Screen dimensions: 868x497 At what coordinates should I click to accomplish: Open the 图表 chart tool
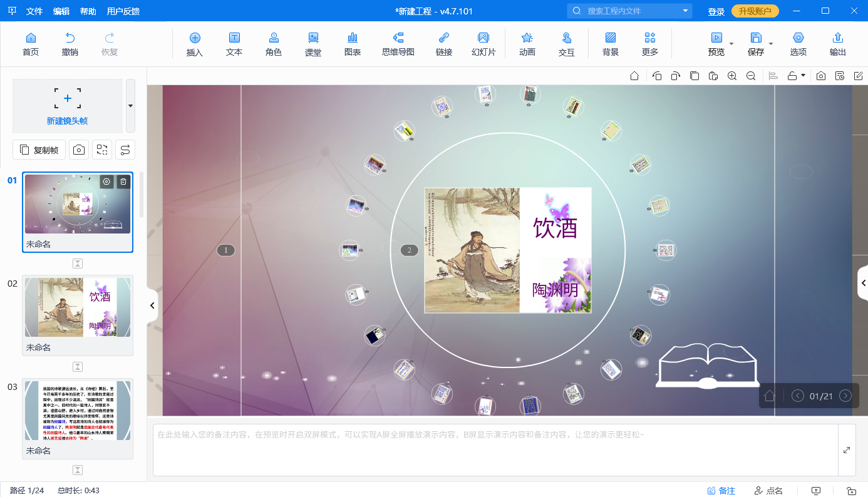(353, 44)
